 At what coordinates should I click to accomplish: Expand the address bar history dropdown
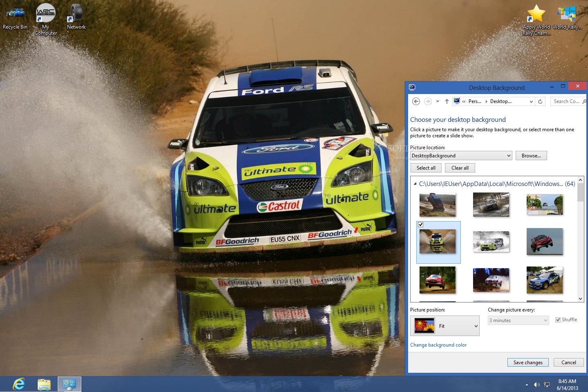point(531,101)
